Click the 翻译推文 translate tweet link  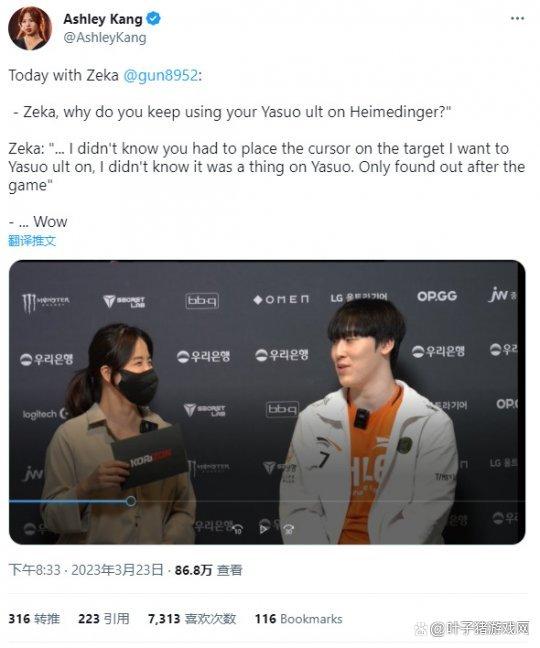32,241
